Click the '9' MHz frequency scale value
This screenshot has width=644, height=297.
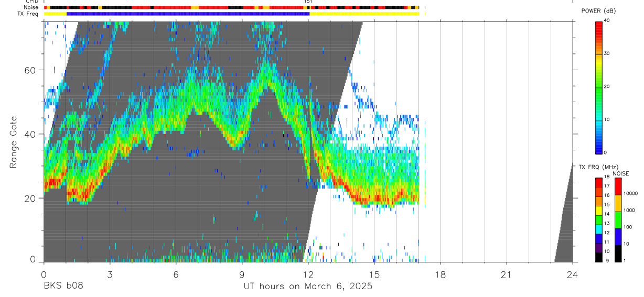click(x=606, y=261)
